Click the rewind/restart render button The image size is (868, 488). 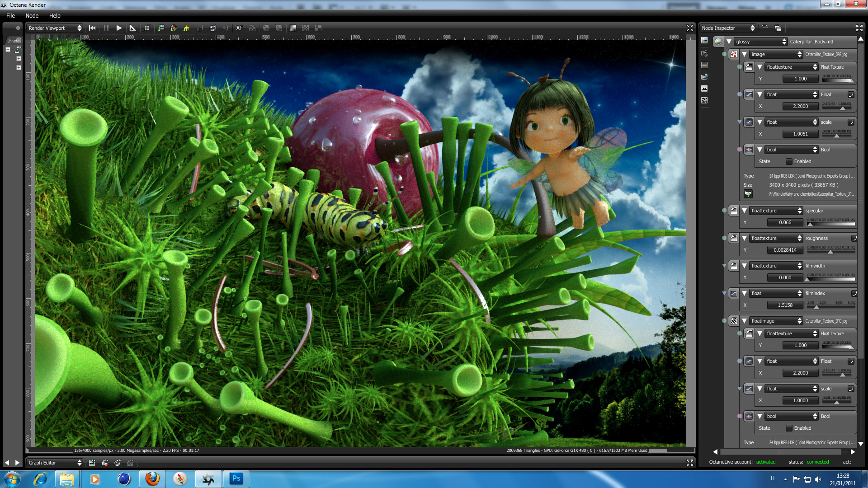(x=92, y=28)
